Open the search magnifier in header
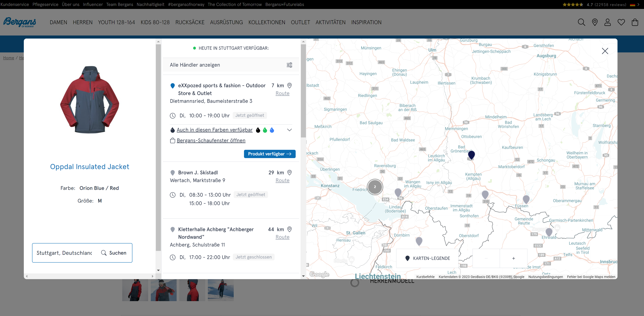This screenshot has width=644, height=316. [x=581, y=22]
